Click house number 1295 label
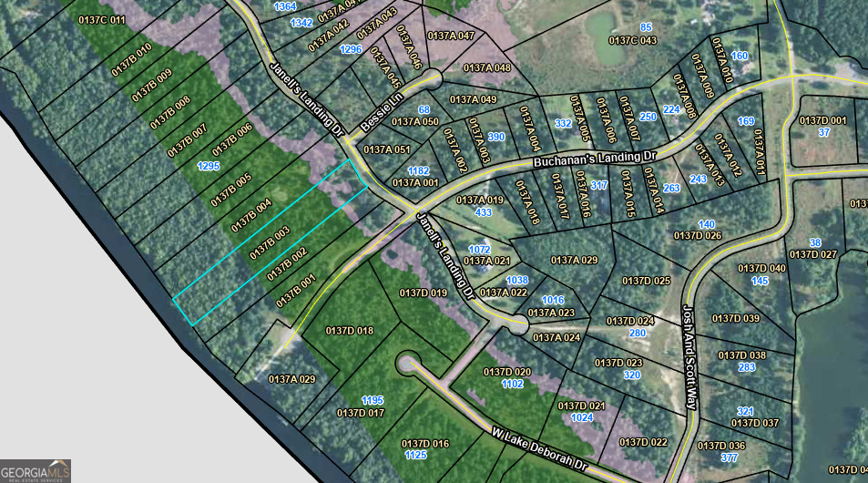Screen dimensions: 868x483 209,166
